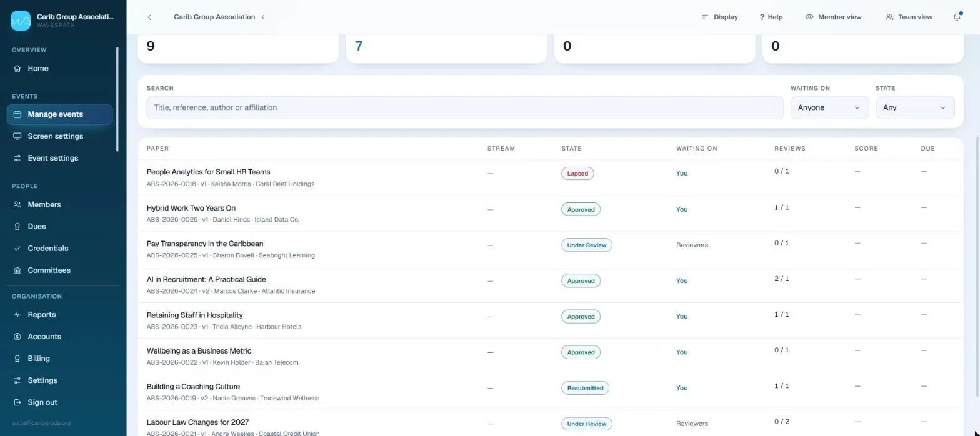Click the count 7 in the summary card
The width and height of the screenshot is (980, 436).
359,46
